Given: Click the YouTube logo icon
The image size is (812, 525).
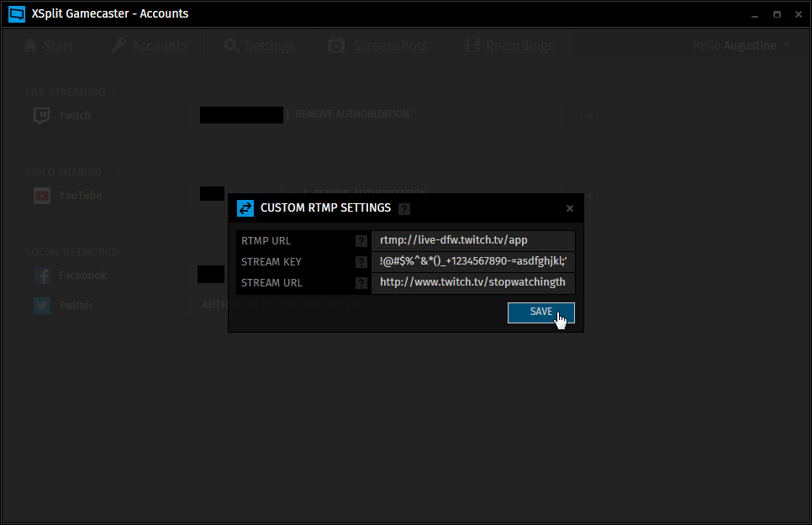Looking at the screenshot, I should [42, 196].
